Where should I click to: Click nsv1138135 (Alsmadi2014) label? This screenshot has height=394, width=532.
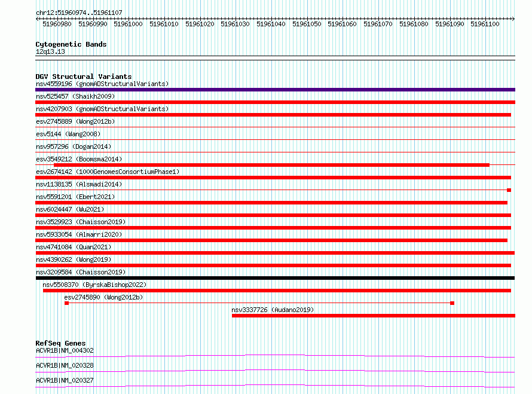point(79,184)
